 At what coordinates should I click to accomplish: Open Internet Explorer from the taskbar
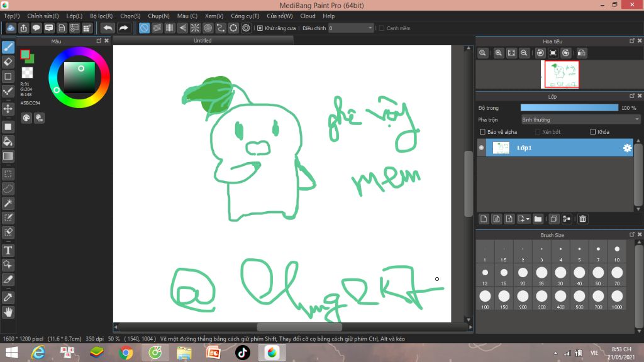pyautogui.click(x=38, y=353)
